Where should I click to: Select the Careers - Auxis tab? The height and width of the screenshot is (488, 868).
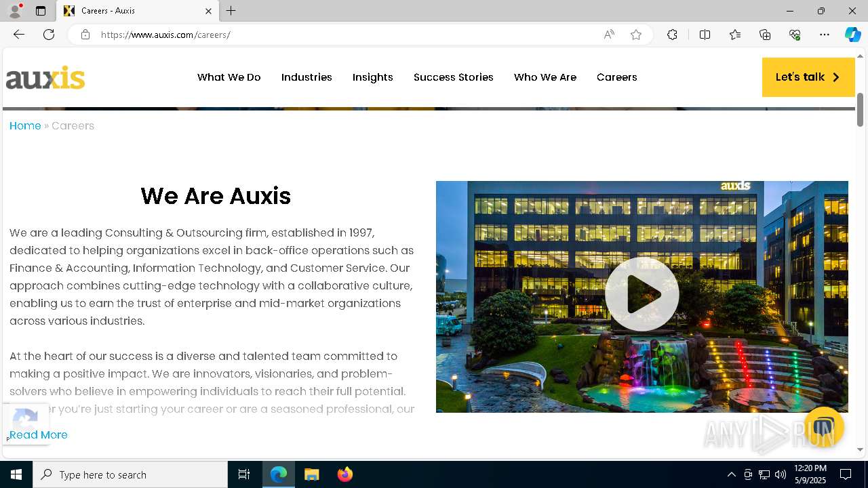pyautogui.click(x=138, y=11)
